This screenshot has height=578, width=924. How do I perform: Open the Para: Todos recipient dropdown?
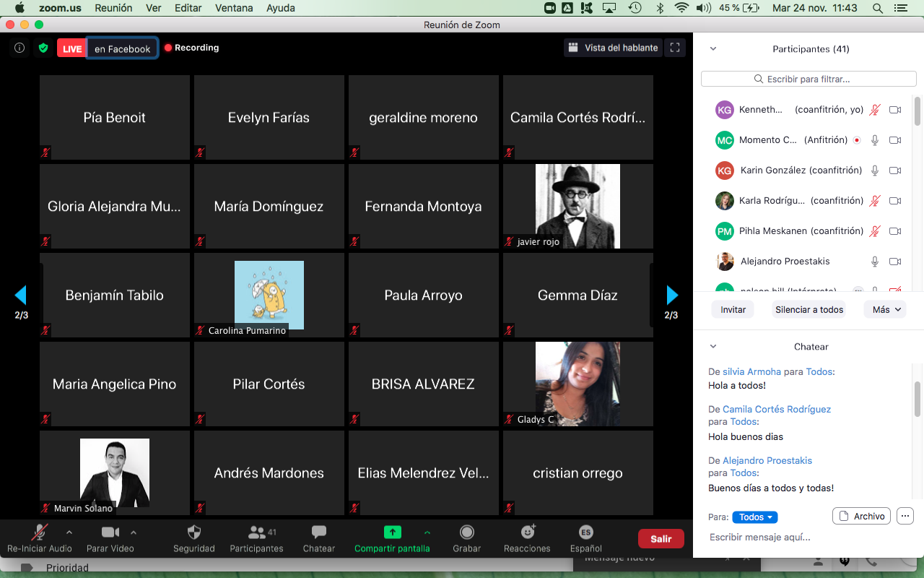754,517
